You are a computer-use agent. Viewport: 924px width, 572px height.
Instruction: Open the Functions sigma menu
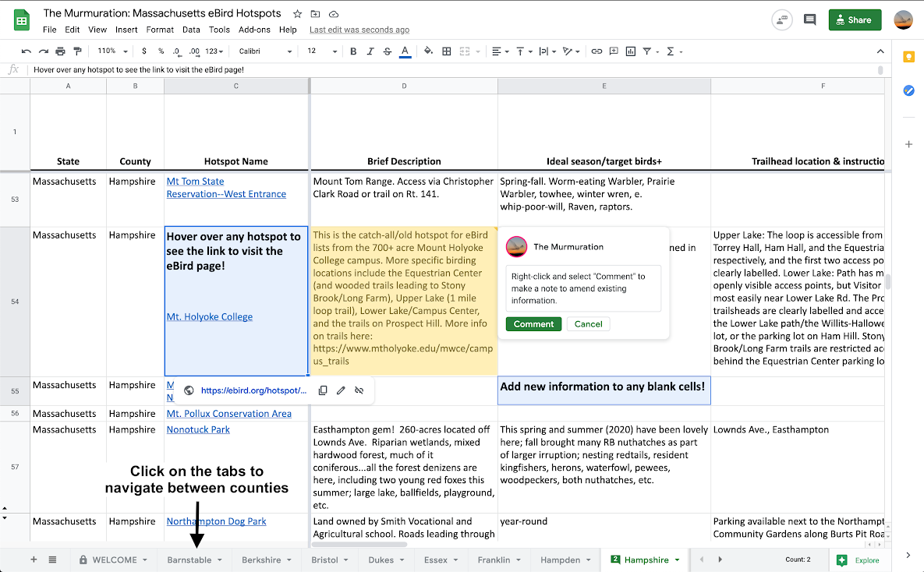[674, 51]
